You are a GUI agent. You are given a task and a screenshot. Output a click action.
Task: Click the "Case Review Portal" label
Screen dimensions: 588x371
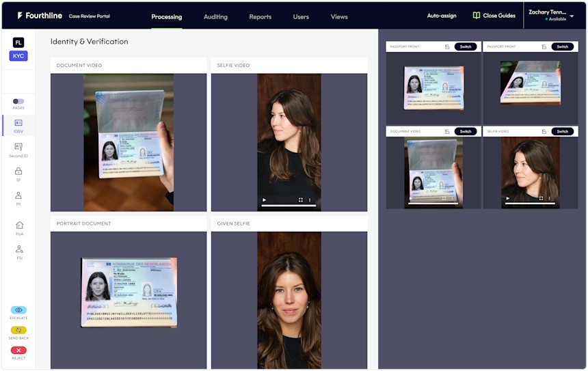pos(90,16)
